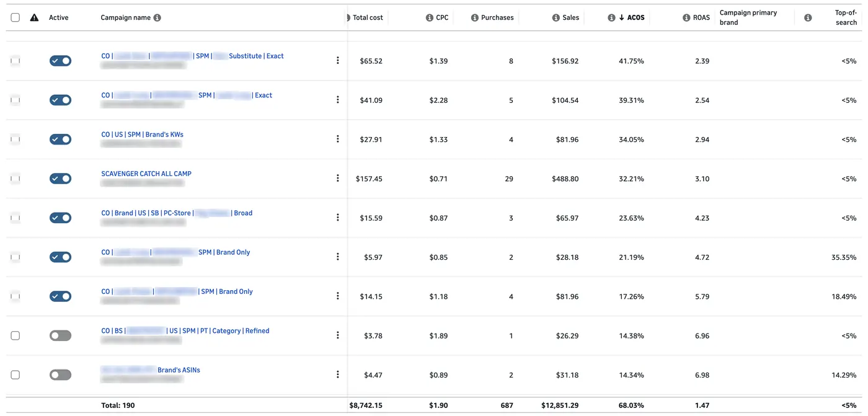Click the 41.75% ACOS cell
The image size is (868, 416).
click(631, 61)
